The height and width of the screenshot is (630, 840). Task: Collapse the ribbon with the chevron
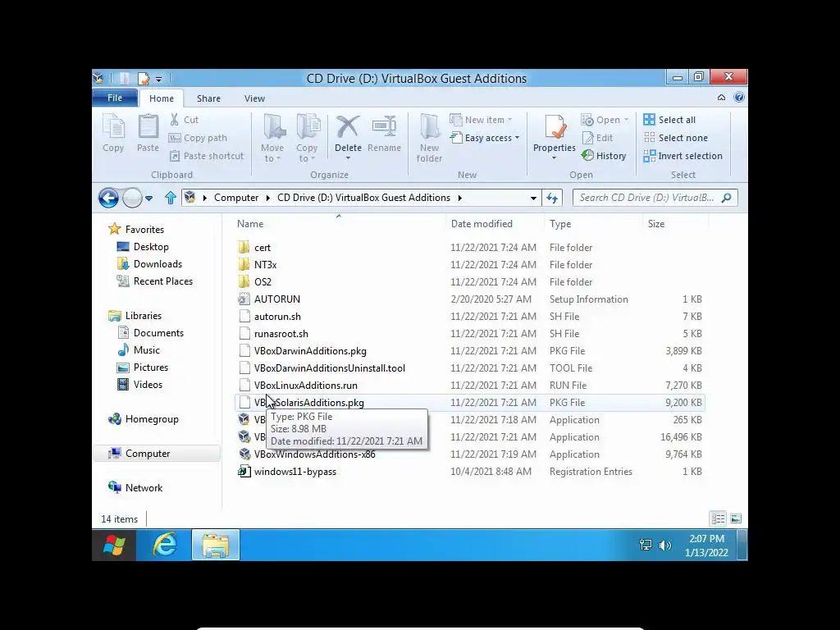click(x=721, y=98)
